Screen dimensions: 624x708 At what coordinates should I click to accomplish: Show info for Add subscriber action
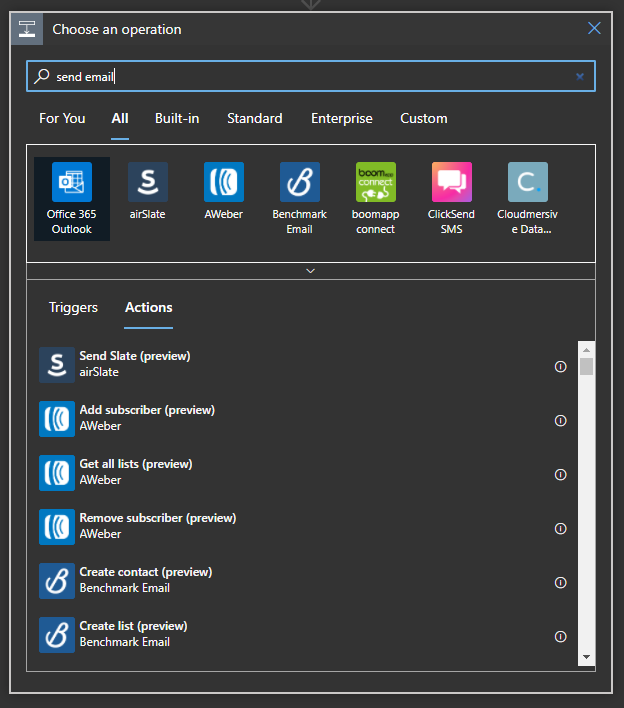(x=560, y=421)
